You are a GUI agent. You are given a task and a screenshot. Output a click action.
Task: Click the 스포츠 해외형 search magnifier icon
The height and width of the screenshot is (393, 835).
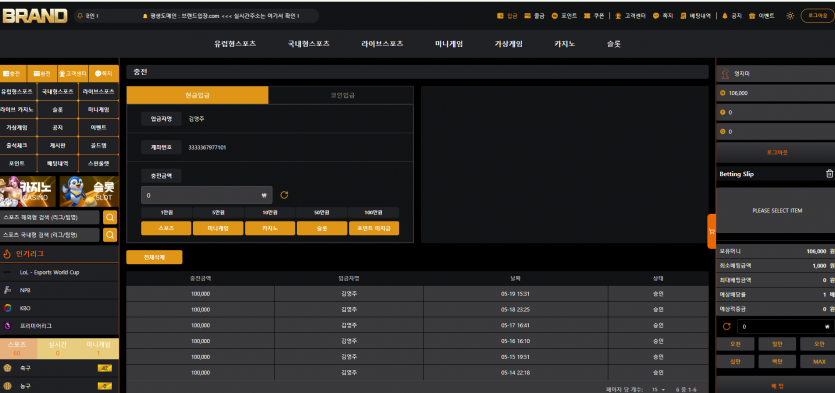click(110, 217)
